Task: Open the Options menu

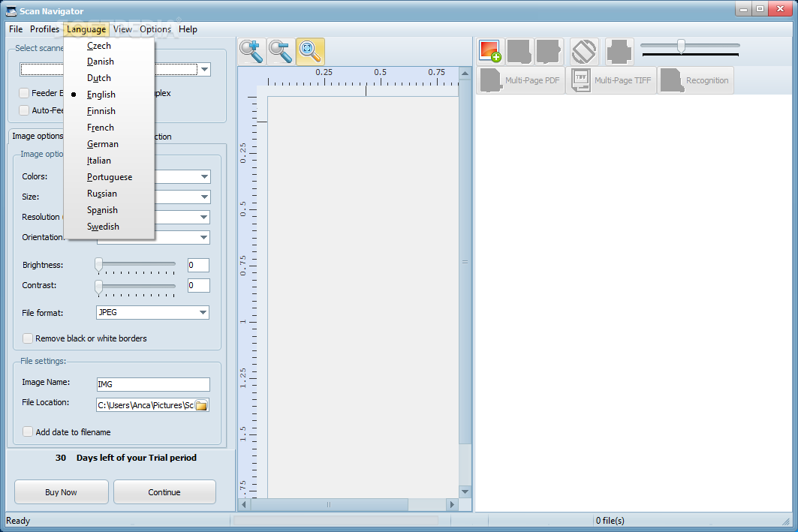Action: click(x=155, y=29)
